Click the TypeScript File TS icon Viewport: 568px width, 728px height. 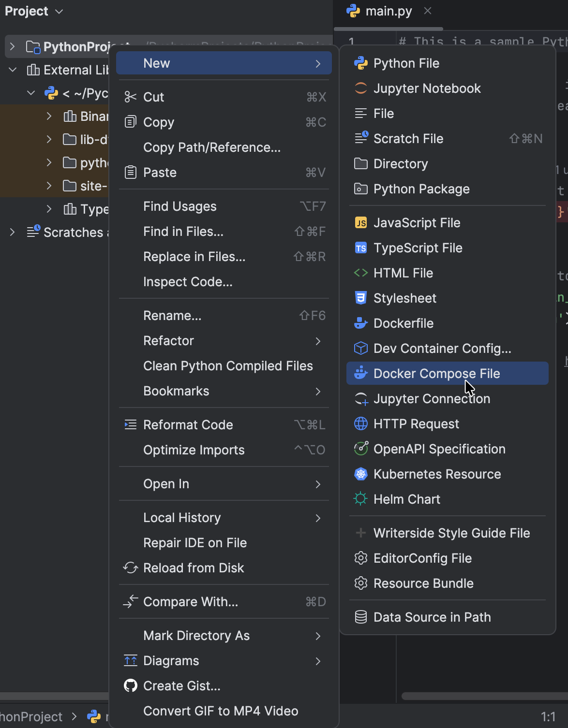361,248
